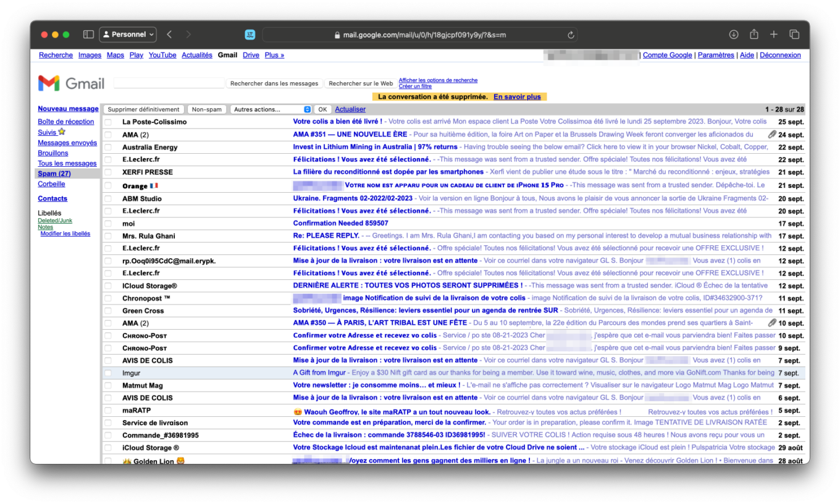Click the blue extension icon beside address bar
Viewport: 840px width, 504px height.
250,35
